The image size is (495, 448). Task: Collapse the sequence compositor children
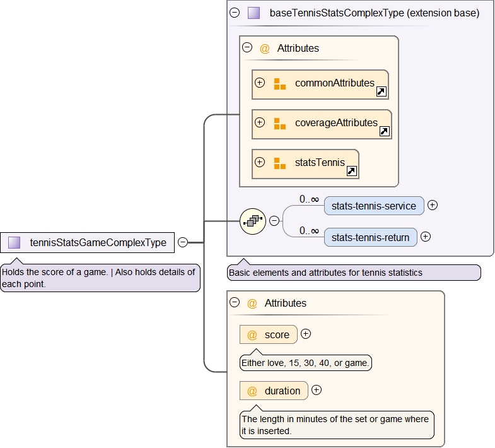click(x=274, y=221)
